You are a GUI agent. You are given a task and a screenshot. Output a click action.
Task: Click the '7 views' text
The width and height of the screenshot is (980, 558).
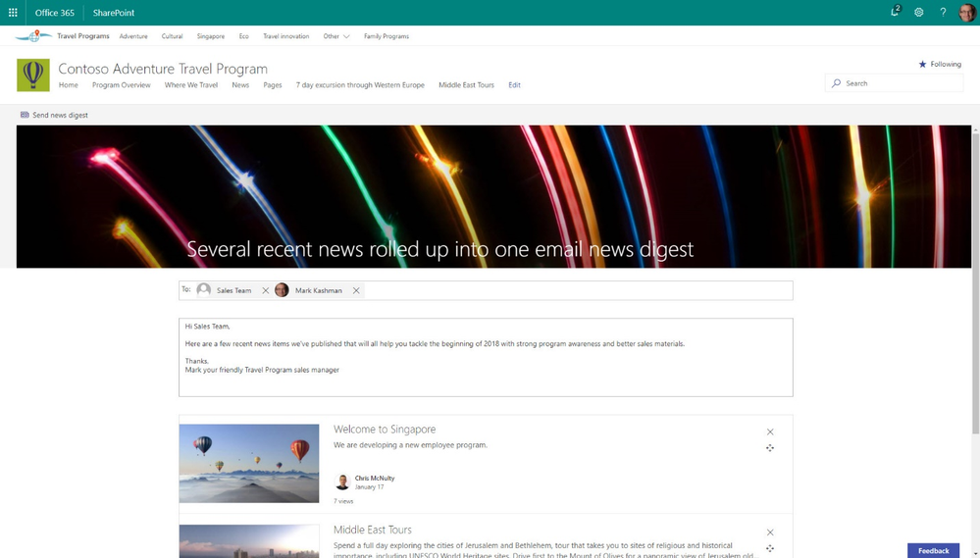[x=343, y=501]
